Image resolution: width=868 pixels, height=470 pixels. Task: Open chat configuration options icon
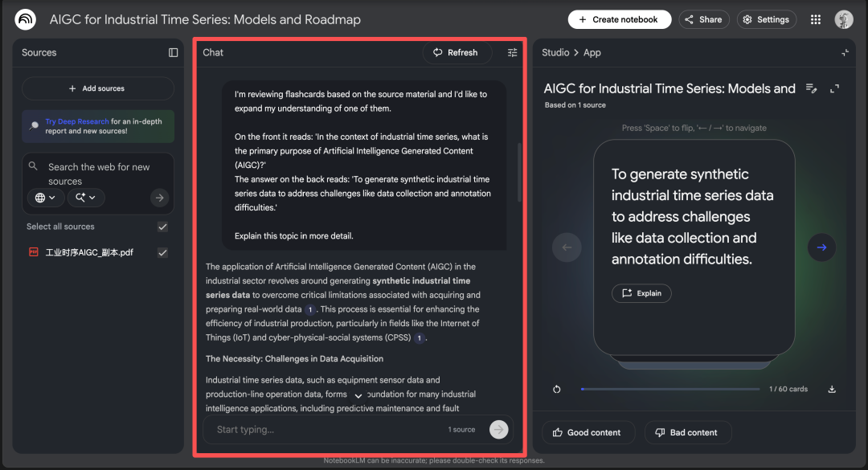(x=513, y=52)
